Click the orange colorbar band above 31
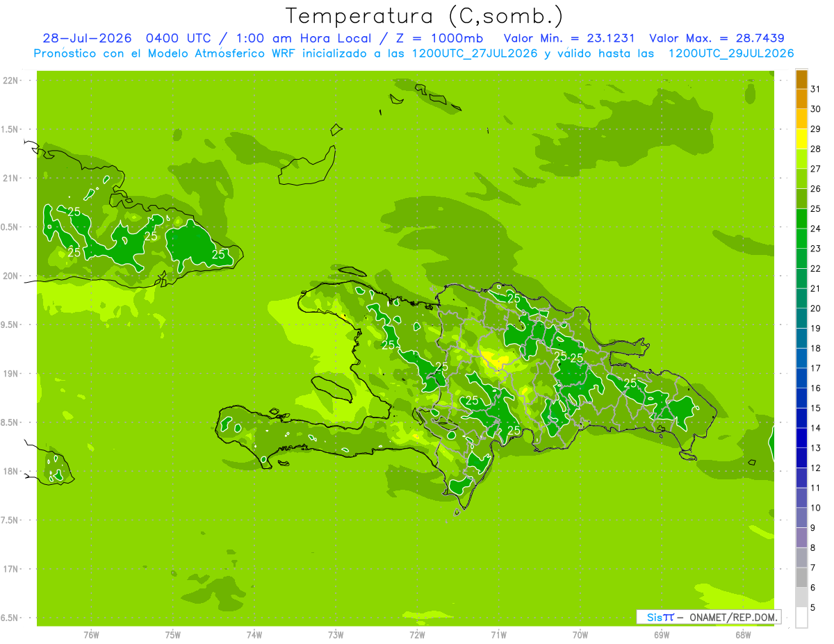Screen dimensions: 834x644 click(x=801, y=79)
